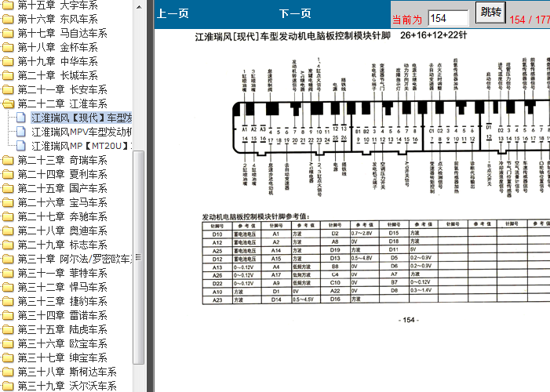This screenshot has width=550, height=392.
Task: Click the tree scrollbar up arrow
Action: pos(139,7)
